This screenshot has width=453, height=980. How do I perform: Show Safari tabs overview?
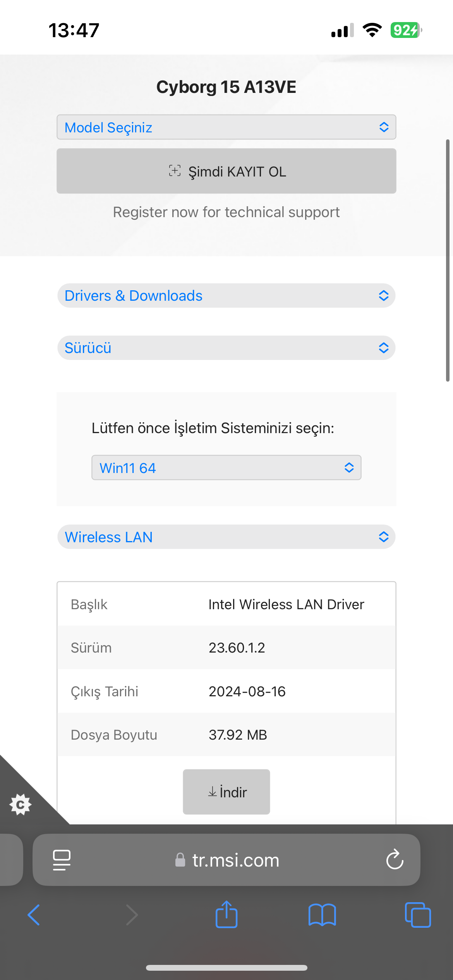coord(418,915)
